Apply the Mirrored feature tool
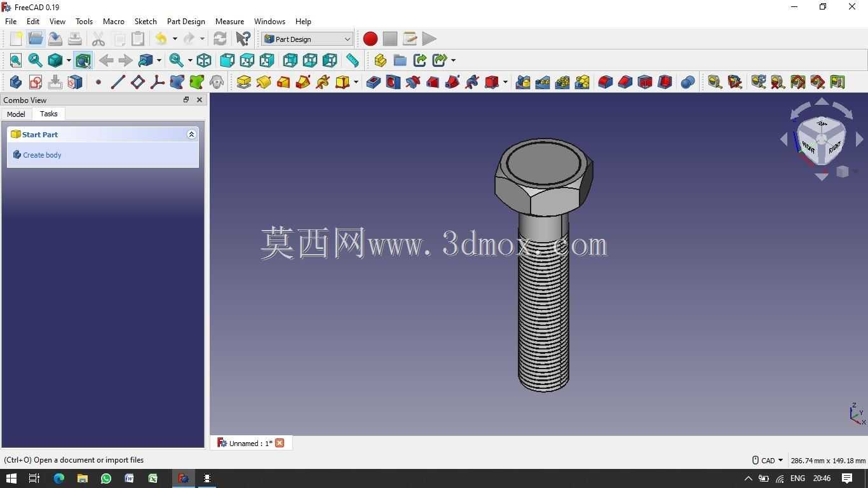This screenshot has height=488, width=868. coord(523,82)
